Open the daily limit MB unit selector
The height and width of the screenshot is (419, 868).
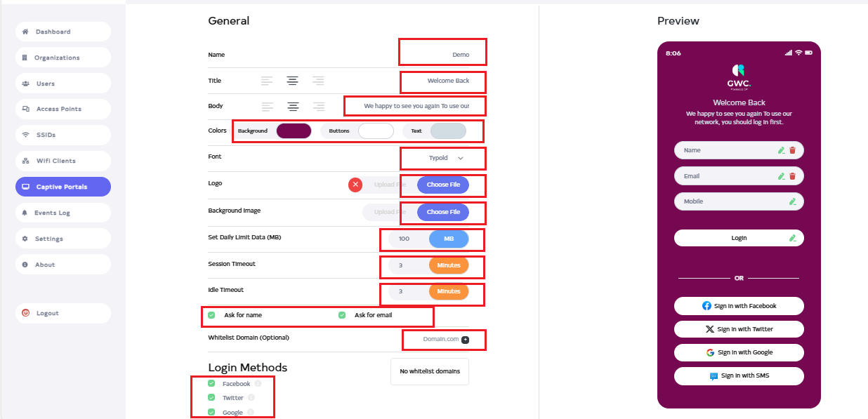[449, 239]
